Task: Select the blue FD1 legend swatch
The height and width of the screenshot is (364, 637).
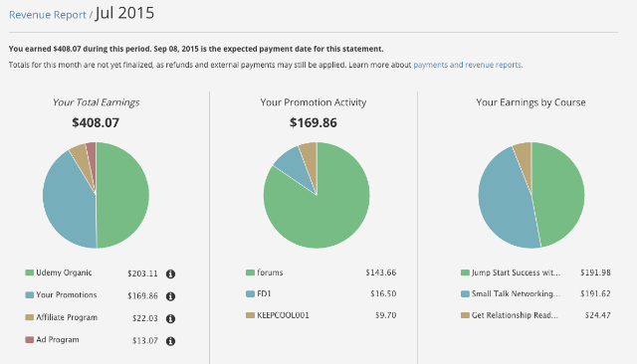Action: click(250, 293)
